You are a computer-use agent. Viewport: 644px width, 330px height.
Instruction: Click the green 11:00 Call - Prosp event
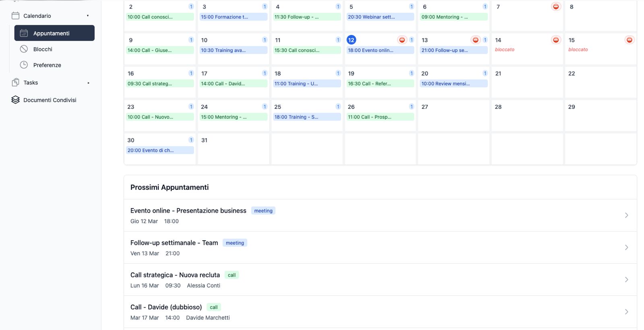[x=380, y=117]
